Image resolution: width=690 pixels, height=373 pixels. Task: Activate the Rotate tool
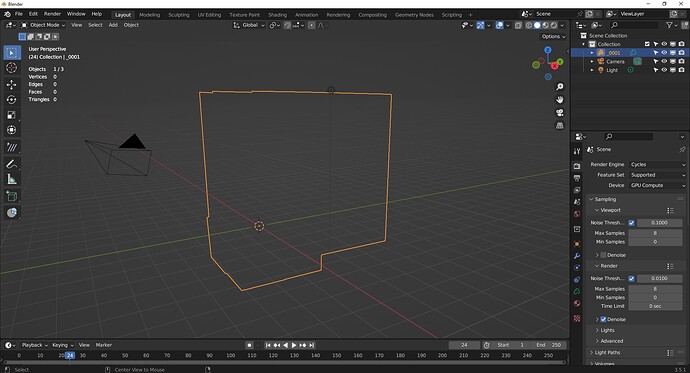12,99
